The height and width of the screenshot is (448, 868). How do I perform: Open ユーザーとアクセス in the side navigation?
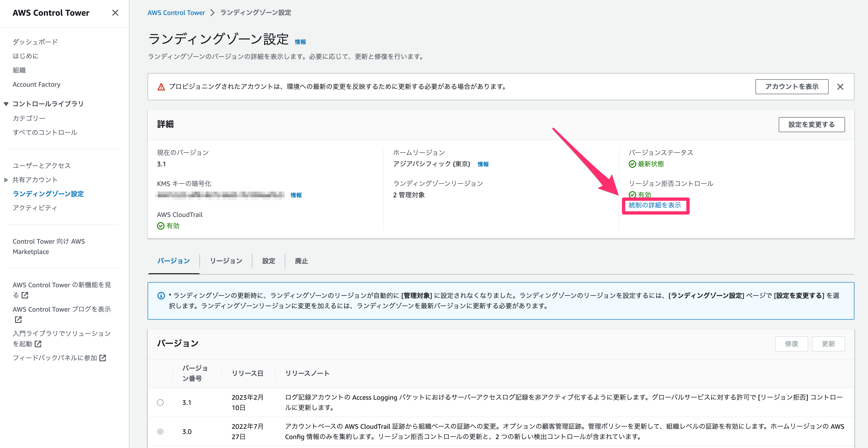click(42, 165)
